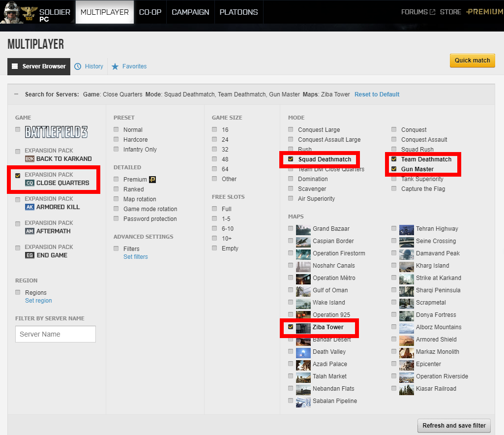Click the Reset to Default link
The width and height of the screenshot is (504, 435).
(x=377, y=94)
